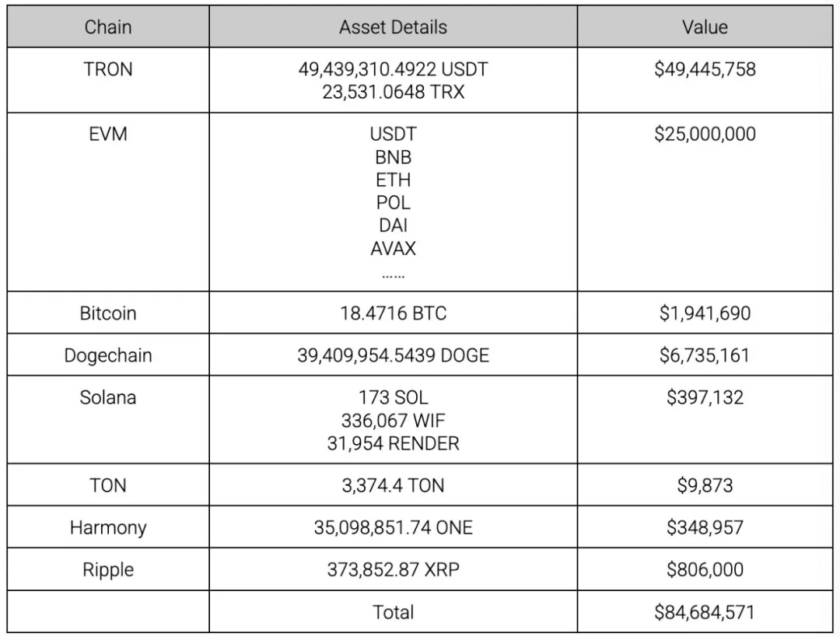The height and width of the screenshot is (637, 840).
Task: Select the 18.4716 BTC cell
Action: [393, 313]
